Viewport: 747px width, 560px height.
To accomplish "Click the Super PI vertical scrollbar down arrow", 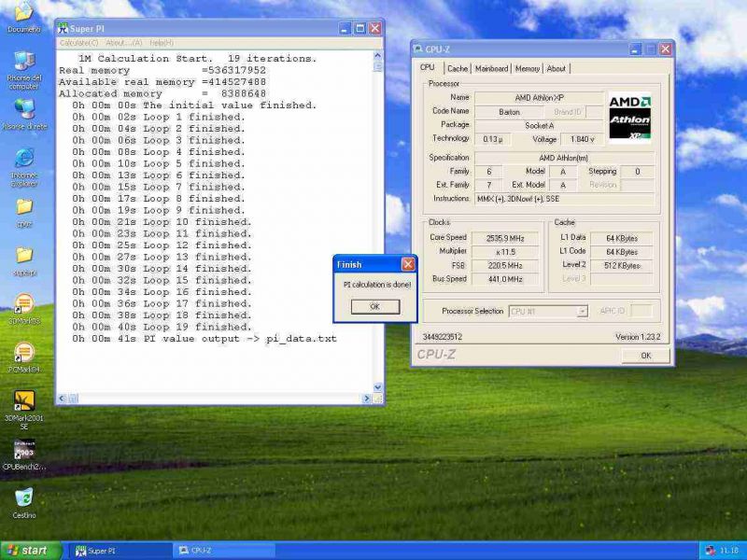I will pyautogui.click(x=378, y=387).
